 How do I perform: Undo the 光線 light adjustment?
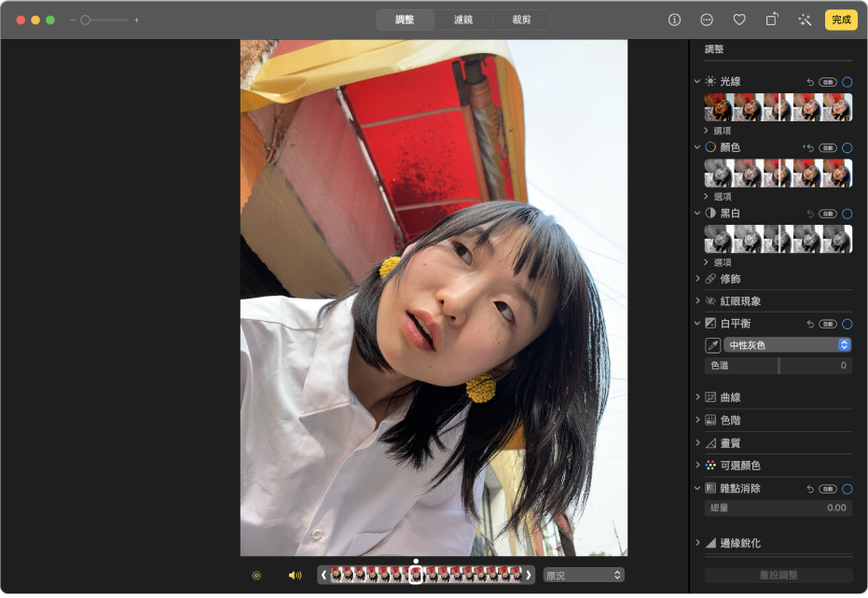[x=810, y=82]
